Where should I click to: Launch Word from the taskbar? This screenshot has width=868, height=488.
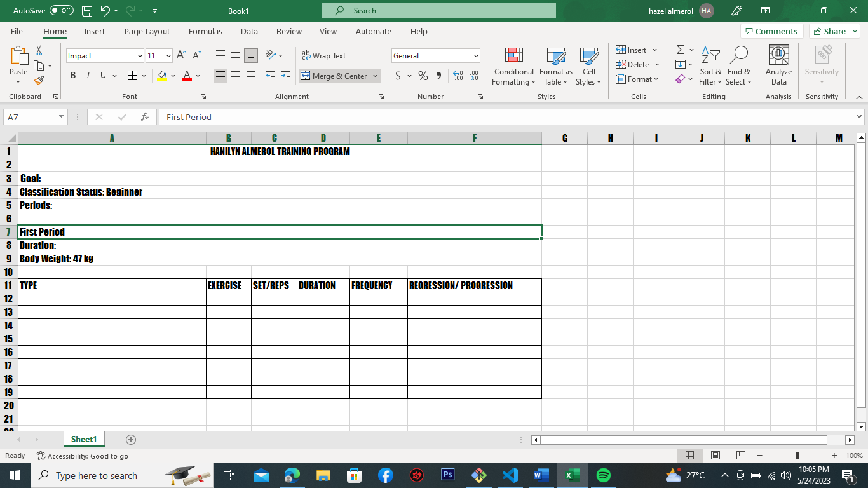(541, 475)
